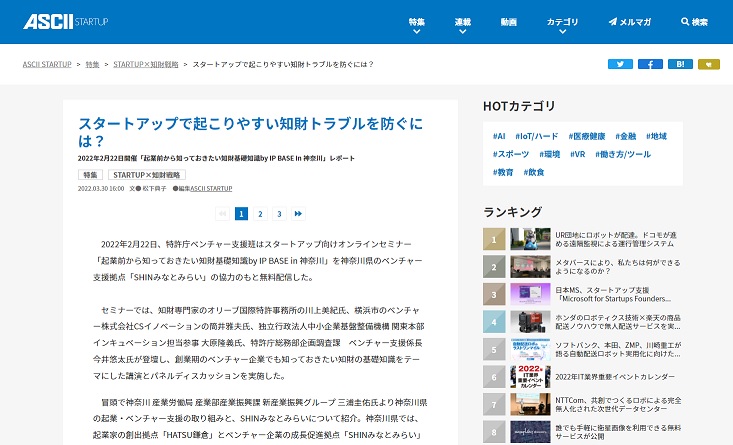Go to page 3 of article
This screenshot has width=733, height=445.
[x=279, y=213]
